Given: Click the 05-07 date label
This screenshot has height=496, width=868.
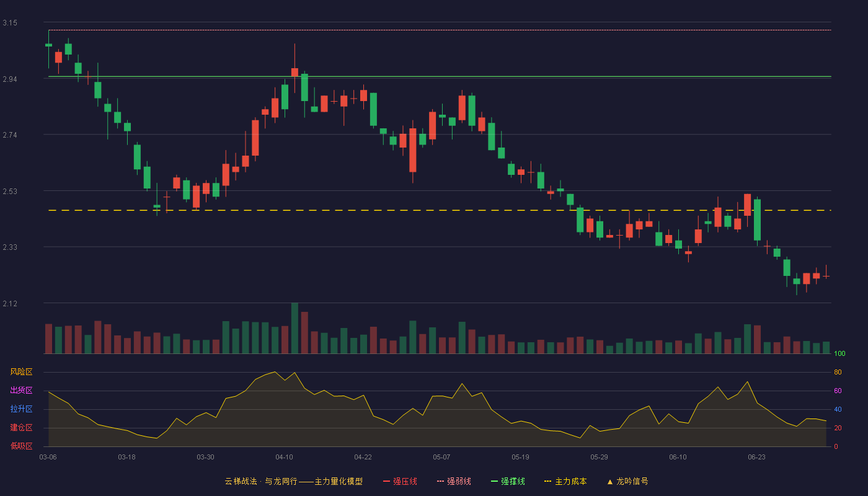Looking at the screenshot, I should click(441, 457).
